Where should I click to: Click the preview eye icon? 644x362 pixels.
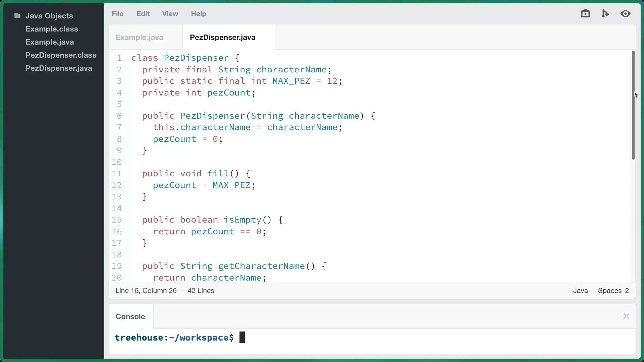(x=626, y=14)
